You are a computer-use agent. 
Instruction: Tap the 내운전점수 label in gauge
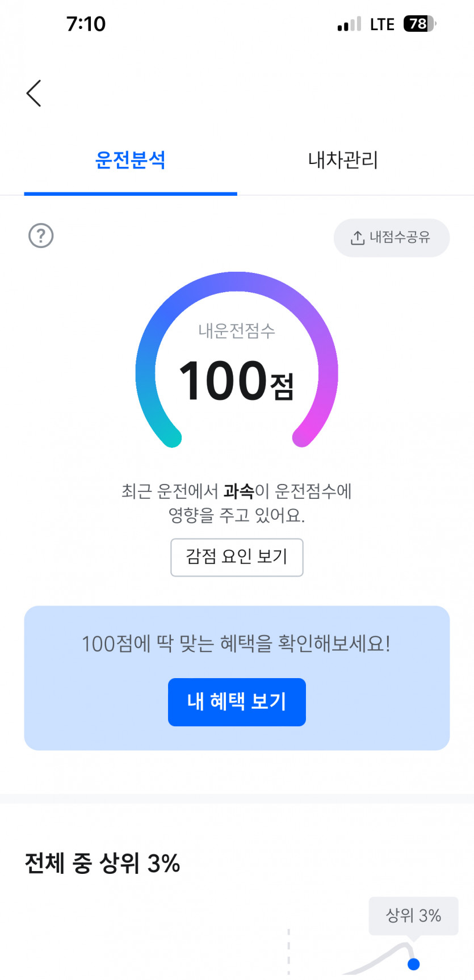click(x=236, y=330)
